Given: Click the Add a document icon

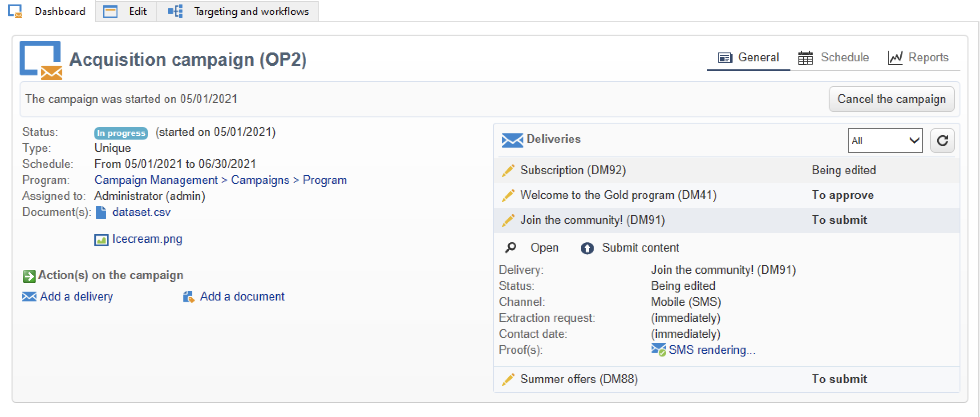Looking at the screenshot, I should 189,297.
